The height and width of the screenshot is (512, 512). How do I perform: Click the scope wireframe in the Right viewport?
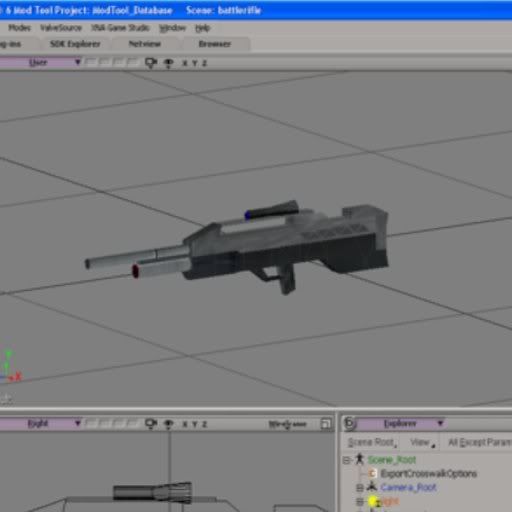click(x=152, y=492)
